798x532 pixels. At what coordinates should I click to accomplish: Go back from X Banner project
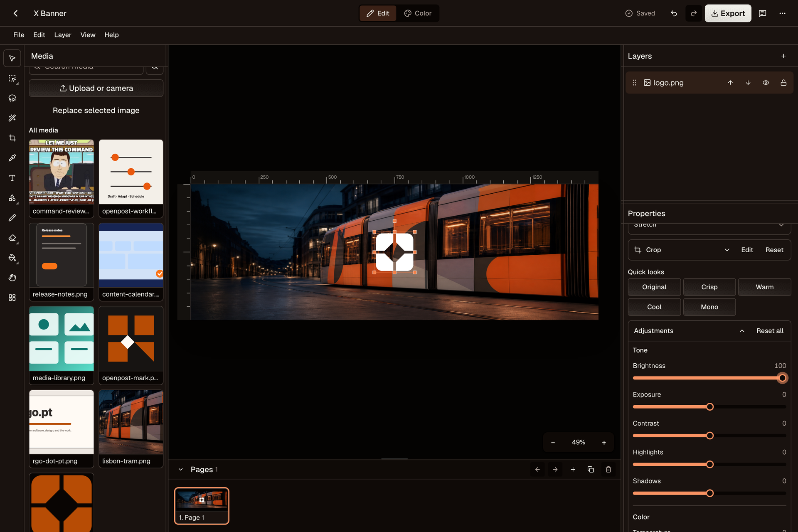point(15,13)
